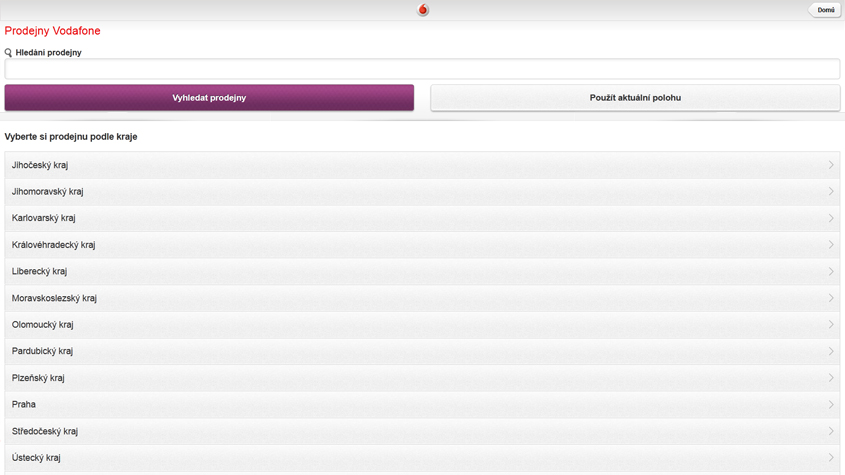Expand Pardubický kraj via its chevron

[831, 351]
